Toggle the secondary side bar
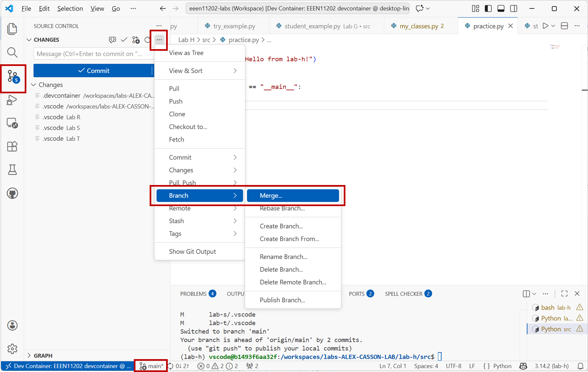588x372 pixels. (x=514, y=9)
